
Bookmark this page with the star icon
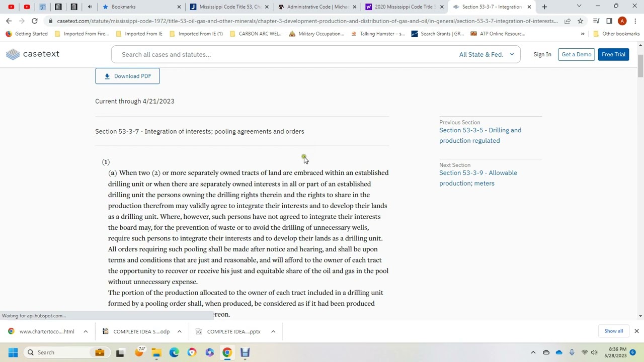tap(580, 21)
